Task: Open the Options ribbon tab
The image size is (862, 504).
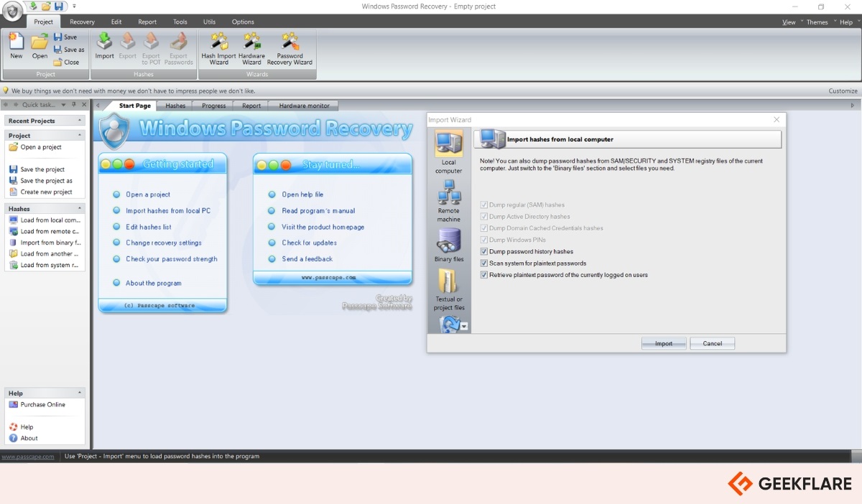Action: coord(243,22)
